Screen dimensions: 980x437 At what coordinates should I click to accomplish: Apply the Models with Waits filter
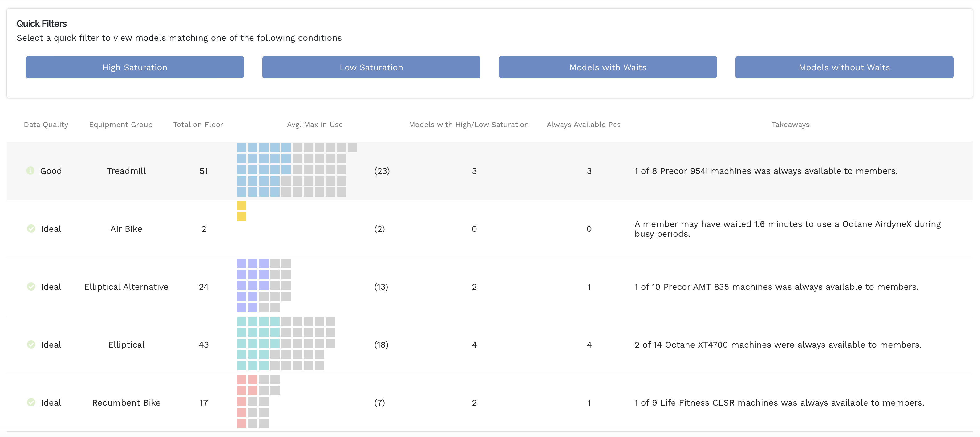pos(608,67)
